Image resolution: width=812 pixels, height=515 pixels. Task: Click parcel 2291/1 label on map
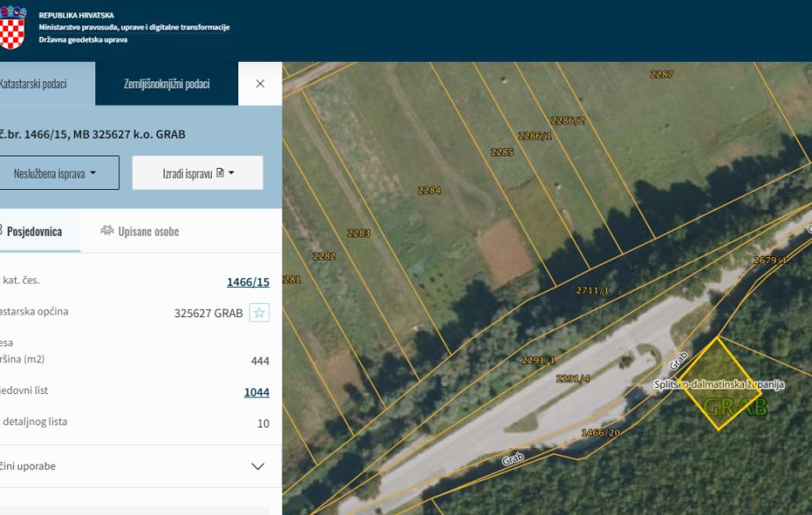538,360
